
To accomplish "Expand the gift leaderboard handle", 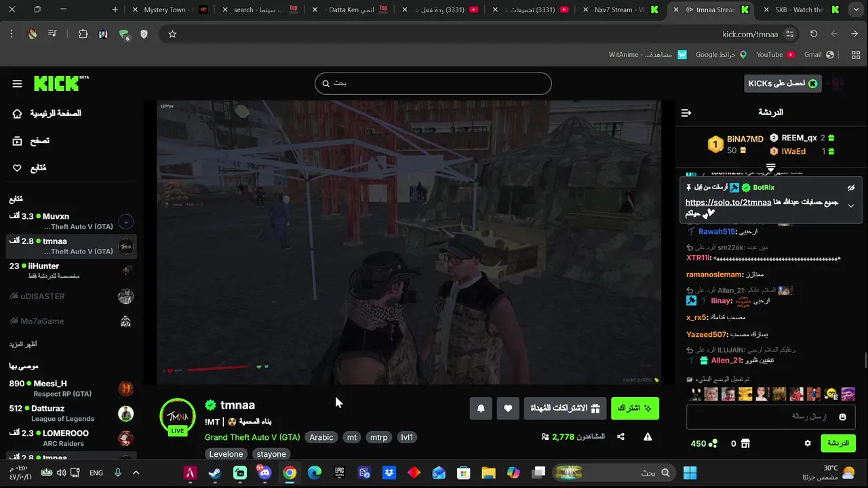I will (770, 167).
